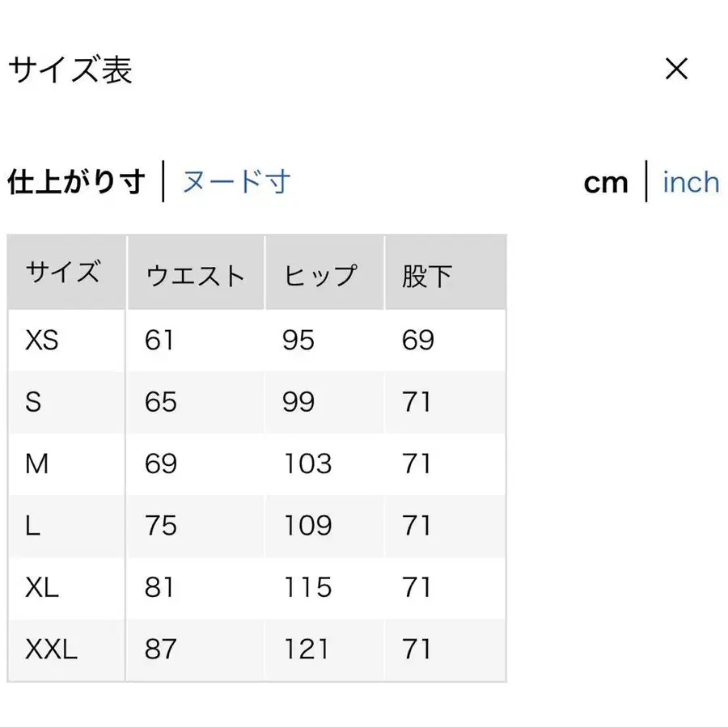Select the S size row label

coord(33,402)
